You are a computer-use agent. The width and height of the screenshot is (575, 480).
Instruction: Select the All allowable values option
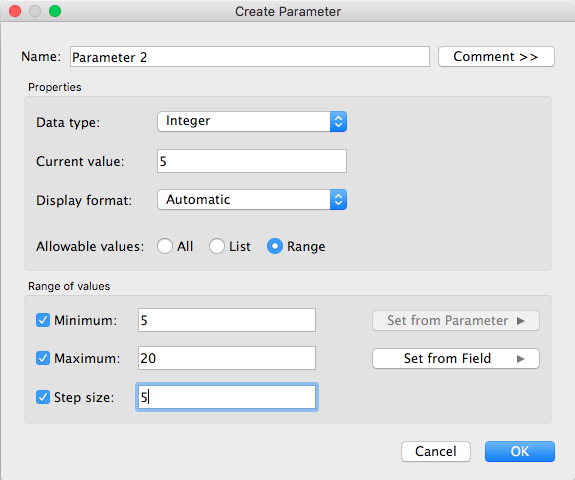[165, 246]
